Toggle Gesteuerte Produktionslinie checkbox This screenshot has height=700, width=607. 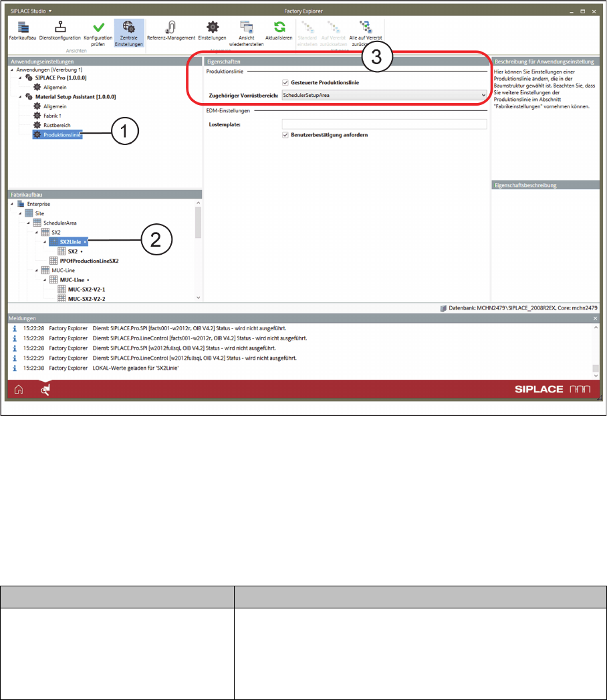pyautogui.click(x=285, y=83)
